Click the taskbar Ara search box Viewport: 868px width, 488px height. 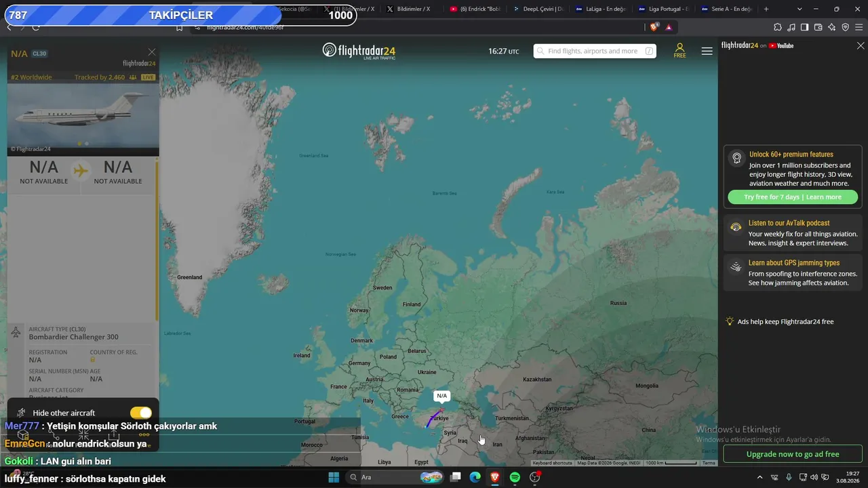395,477
